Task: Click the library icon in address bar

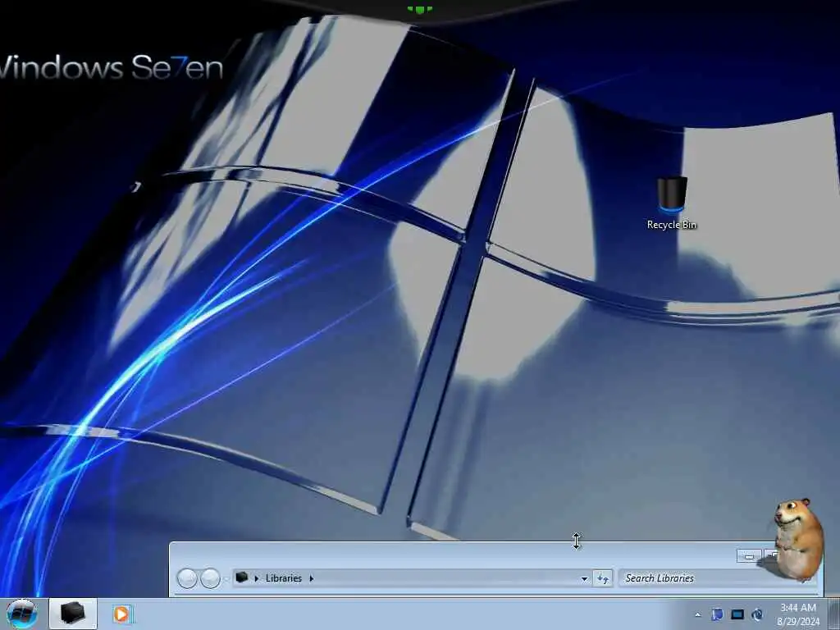Action: [x=242, y=577]
